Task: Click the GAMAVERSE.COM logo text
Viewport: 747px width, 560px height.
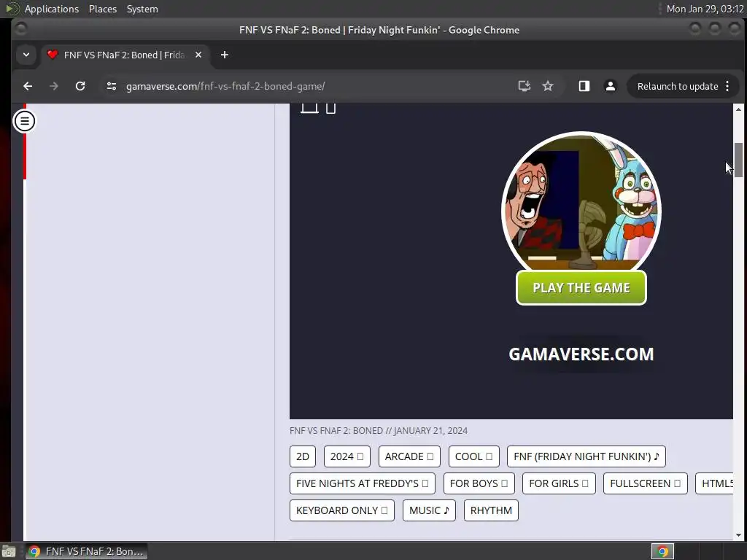Action: click(581, 354)
